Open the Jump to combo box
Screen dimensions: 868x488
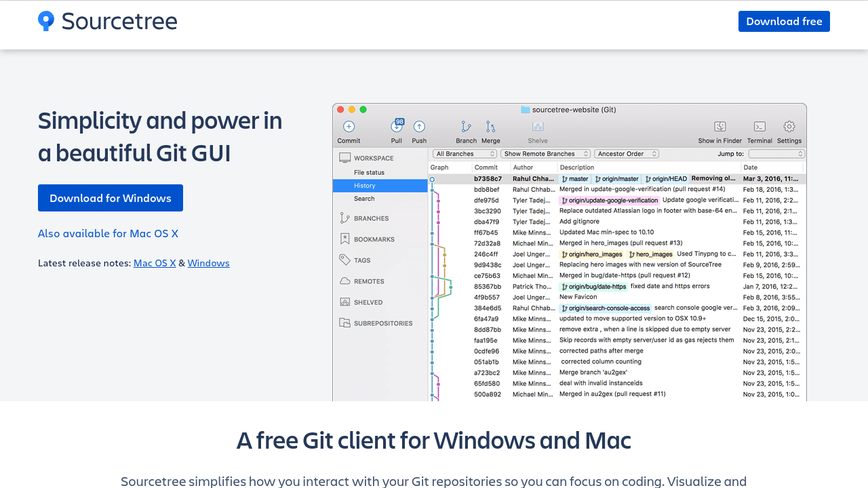tap(776, 154)
